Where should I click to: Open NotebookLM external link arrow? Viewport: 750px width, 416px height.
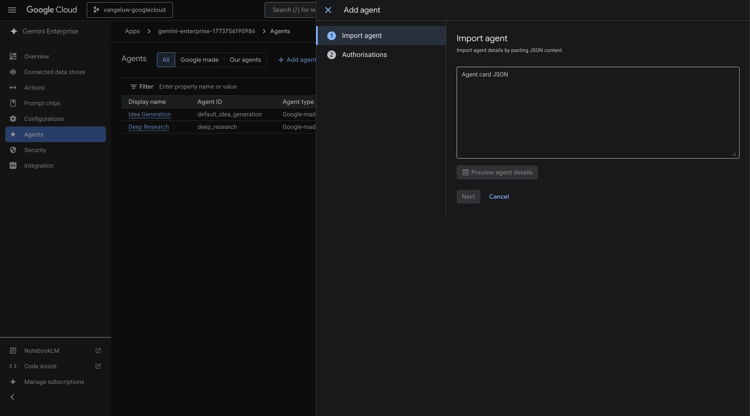[98, 350]
